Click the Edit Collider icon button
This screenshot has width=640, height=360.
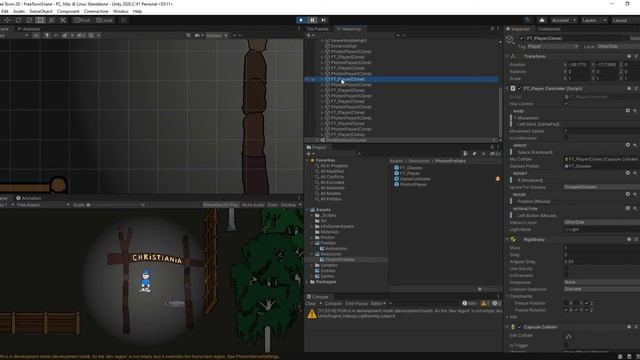coord(569,336)
